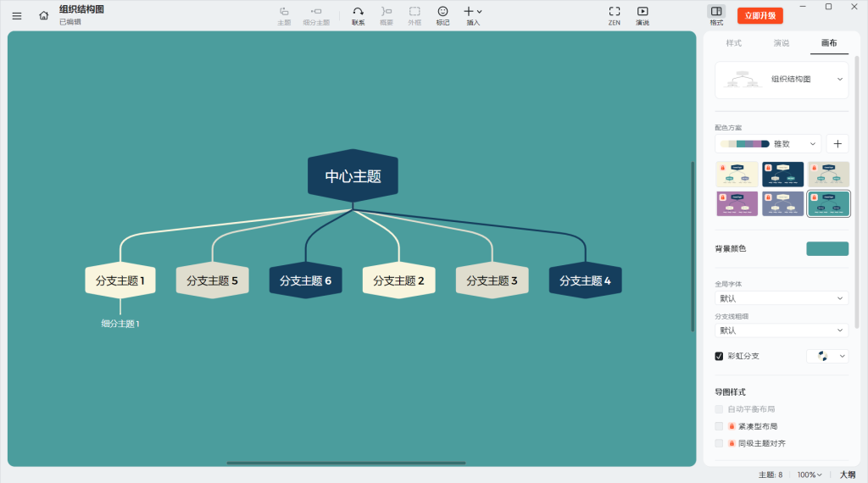The width and height of the screenshot is (868, 483).
Task: Open the 雅致 color scheme dropdown
Action: tap(768, 144)
